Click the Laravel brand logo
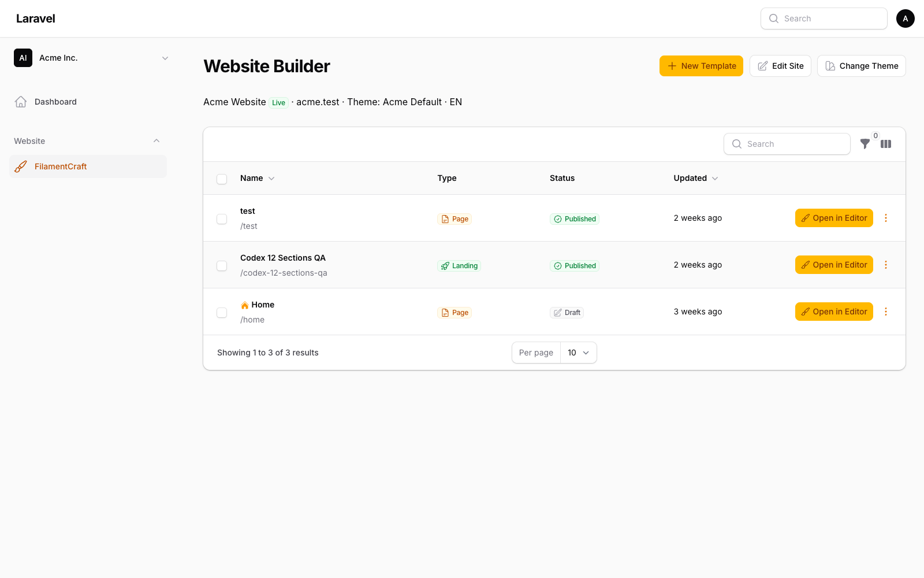This screenshot has width=924, height=578. 36,18
